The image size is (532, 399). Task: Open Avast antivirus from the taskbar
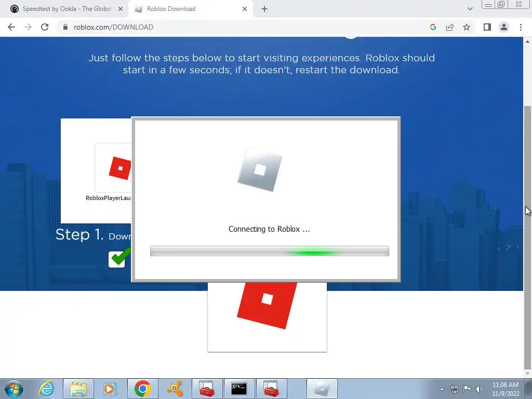coord(175,389)
